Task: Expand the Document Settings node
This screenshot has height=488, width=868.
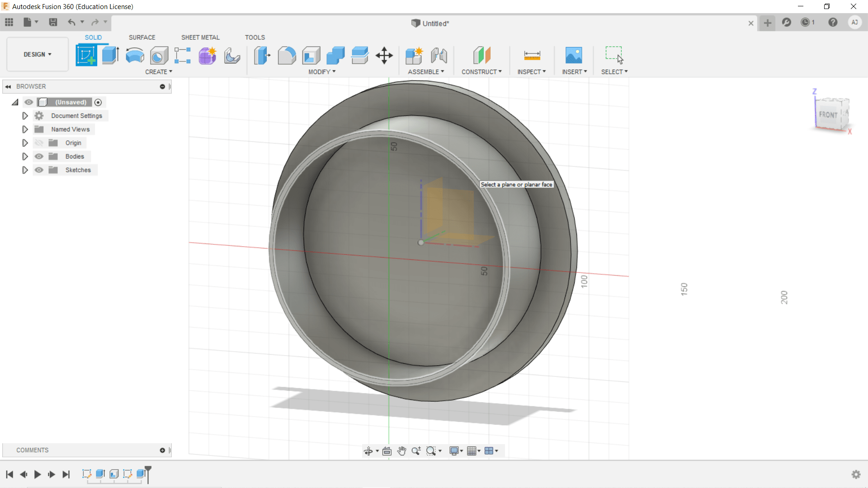Action: coord(25,116)
